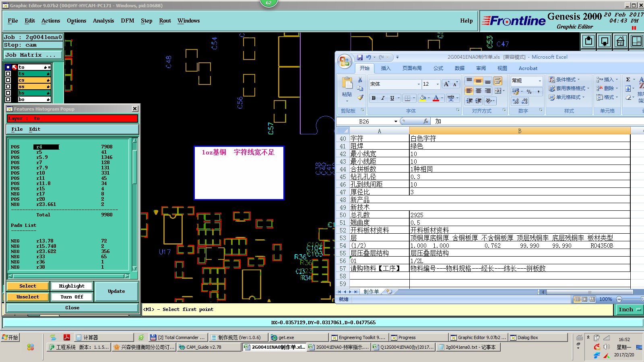Switch to the Excel Insert tab

(x=386, y=68)
